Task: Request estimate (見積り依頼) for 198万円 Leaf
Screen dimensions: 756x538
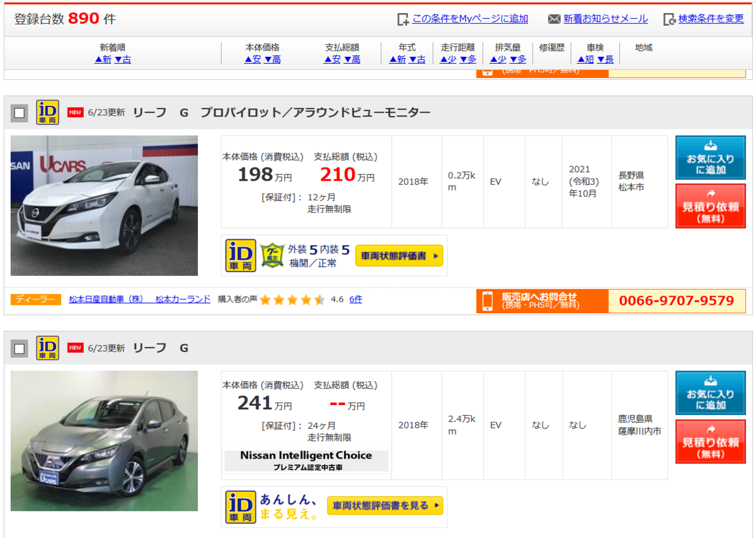Action: (711, 206)
